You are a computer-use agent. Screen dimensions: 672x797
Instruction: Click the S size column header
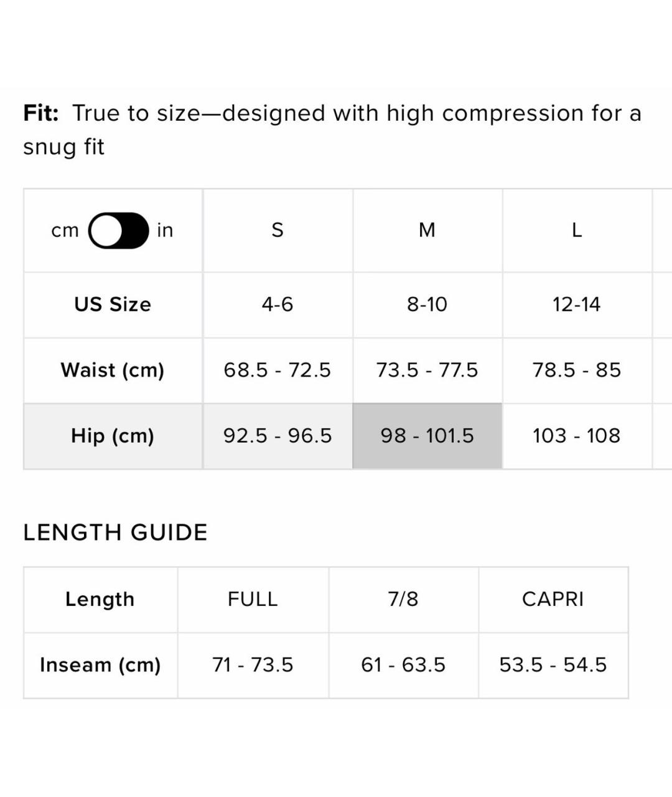pyautogui.click(x=278, y=230)
